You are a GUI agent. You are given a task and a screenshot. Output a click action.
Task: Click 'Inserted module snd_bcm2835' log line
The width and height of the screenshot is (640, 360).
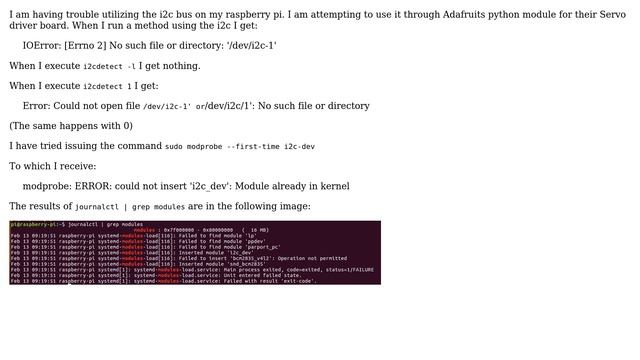[x=137, y=264]
